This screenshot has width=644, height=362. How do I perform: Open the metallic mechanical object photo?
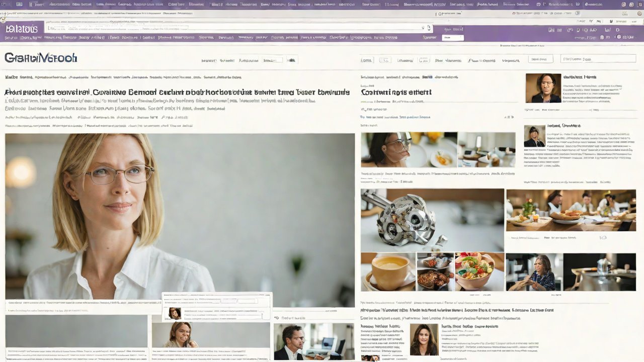[432, 220]
